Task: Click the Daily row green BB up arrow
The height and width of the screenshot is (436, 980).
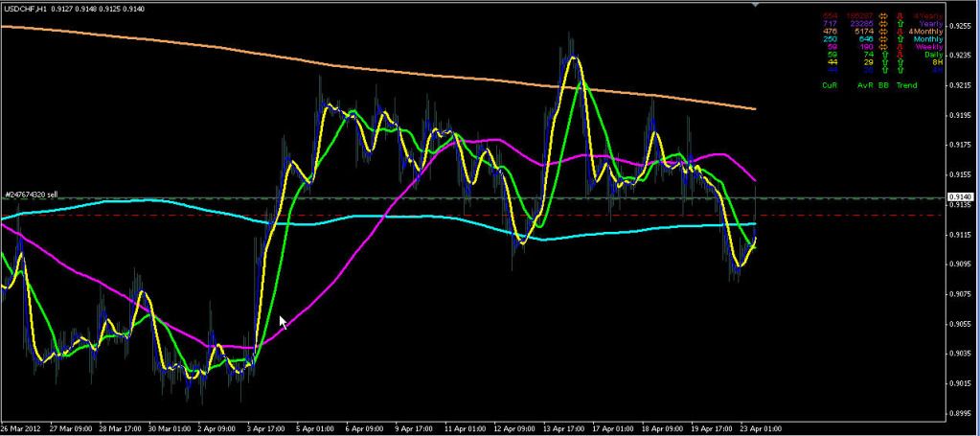Action: 885,55
